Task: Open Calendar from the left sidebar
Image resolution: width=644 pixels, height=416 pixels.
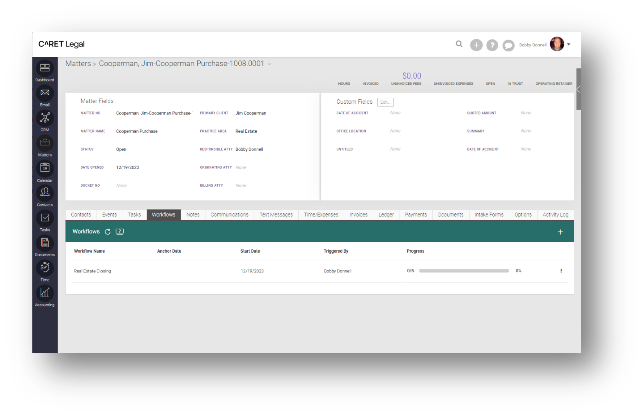Action: 45,168
